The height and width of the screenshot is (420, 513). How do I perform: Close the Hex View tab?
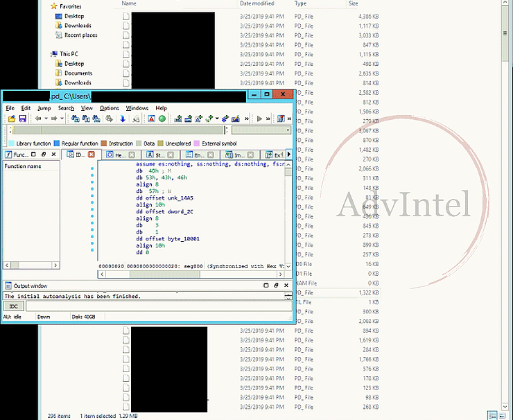point(132,155)
